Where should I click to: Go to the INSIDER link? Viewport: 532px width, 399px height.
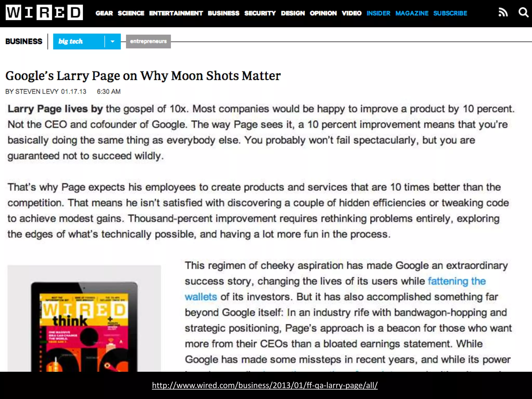378,13
